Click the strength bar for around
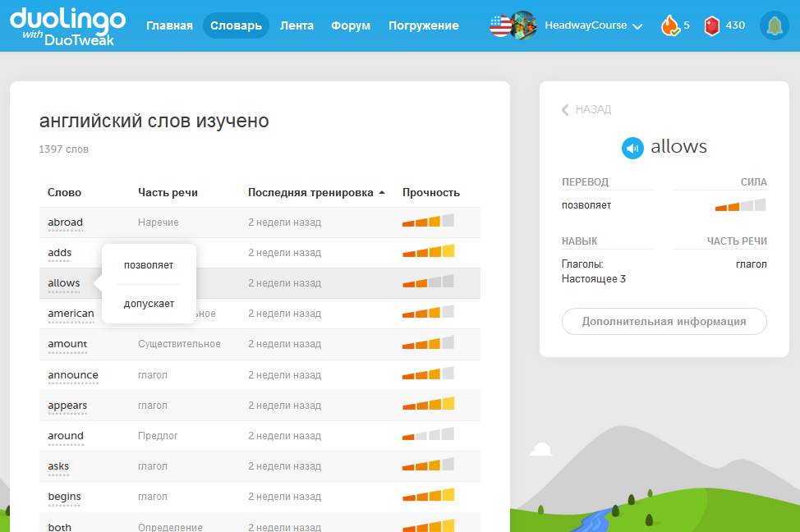 pos(428,434)
